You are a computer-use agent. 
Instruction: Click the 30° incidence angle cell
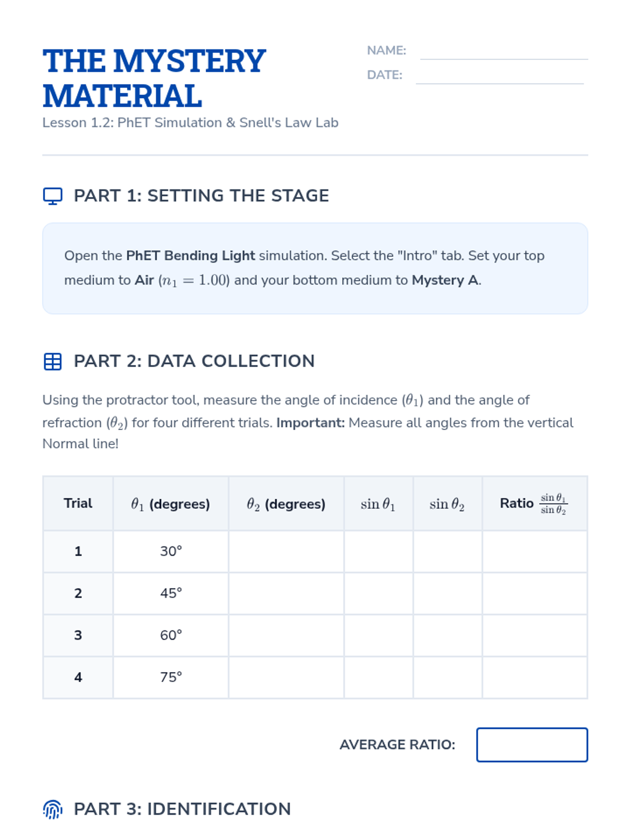pyautogui.click(x=171, y=551)
